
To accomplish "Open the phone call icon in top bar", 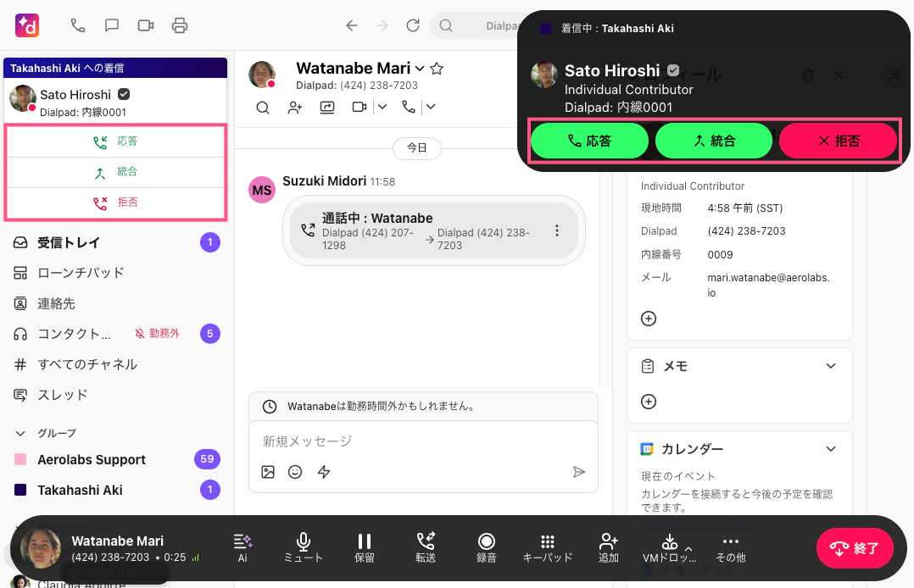I will [x=77, y=25].
